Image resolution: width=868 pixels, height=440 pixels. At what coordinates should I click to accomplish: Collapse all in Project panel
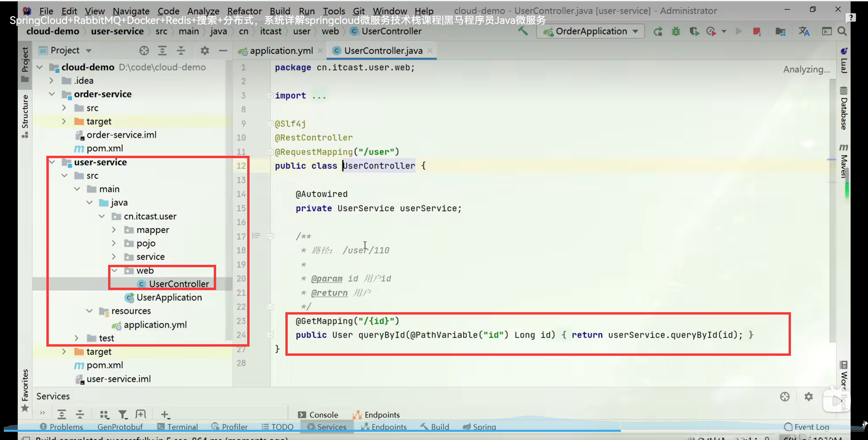click(181, 51)
